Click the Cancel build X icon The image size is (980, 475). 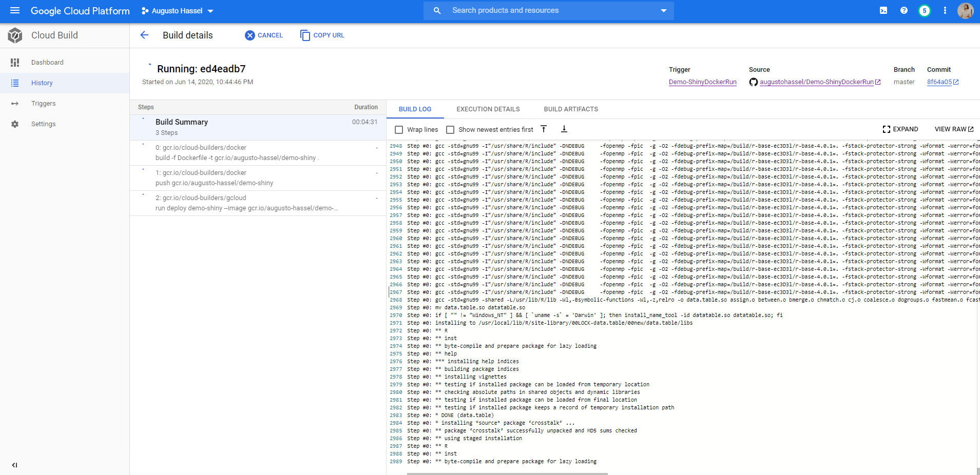[x=250, y=35]
